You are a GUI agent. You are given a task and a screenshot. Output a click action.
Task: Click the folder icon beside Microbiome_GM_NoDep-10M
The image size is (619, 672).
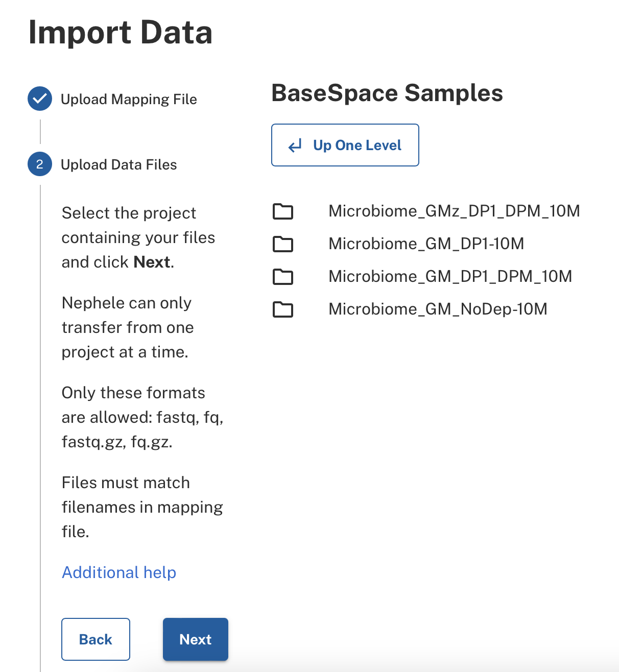click(x=283, y=309)
